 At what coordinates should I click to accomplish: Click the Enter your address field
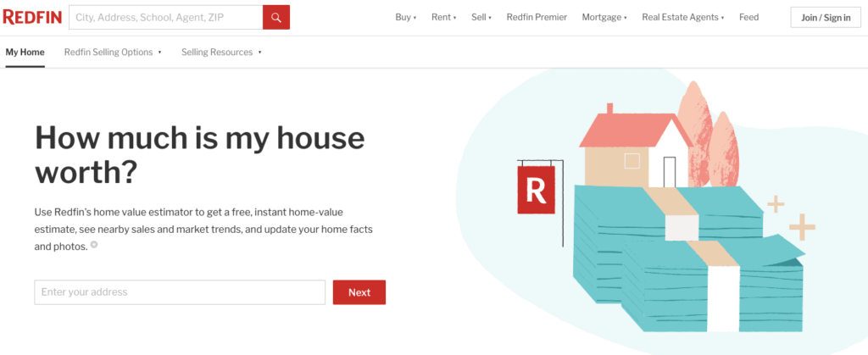click(x=180, y=292)
